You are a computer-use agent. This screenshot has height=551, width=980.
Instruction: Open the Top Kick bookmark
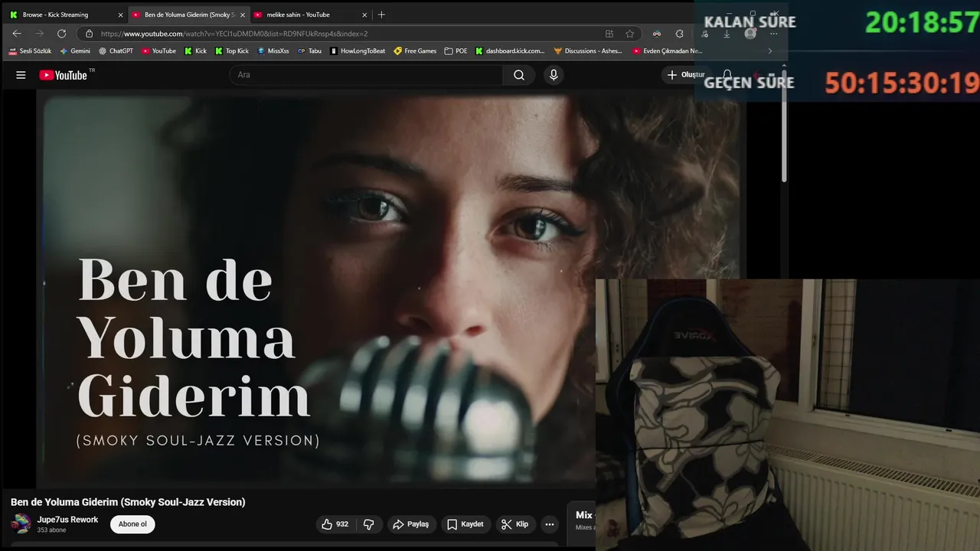[x=232, y=51]
